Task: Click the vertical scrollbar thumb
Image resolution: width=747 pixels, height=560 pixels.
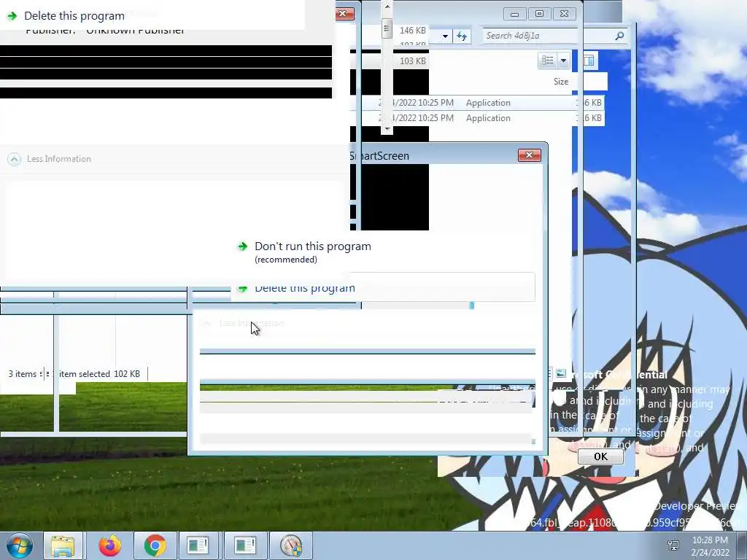Action: 387,28
